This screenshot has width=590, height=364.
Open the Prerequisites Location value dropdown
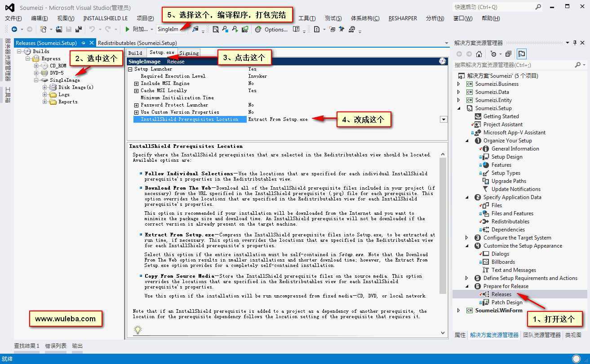tap(444, 120)
